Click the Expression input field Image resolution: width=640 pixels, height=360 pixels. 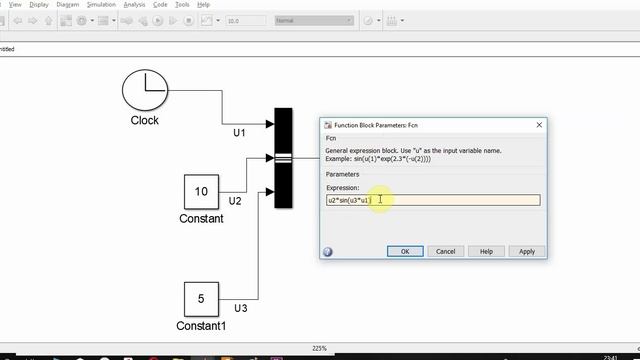click(433, 200)
